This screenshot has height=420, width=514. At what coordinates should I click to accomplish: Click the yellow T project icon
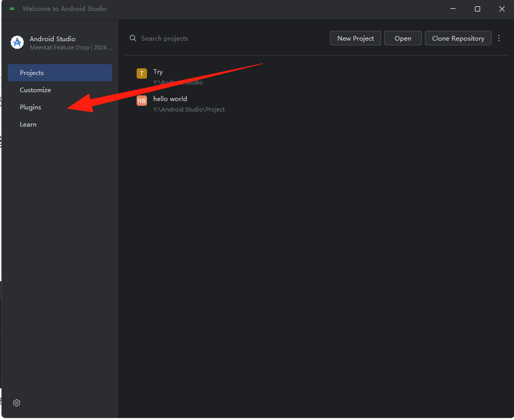tap(142, 73)
